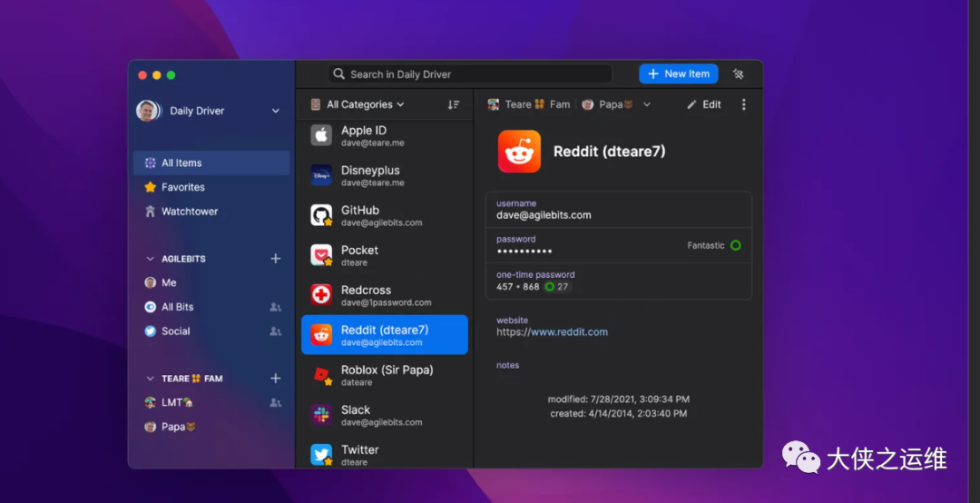Select Disneyplus in item list
This screenshot has width=980, height=503.
click(x=385, y=175)
